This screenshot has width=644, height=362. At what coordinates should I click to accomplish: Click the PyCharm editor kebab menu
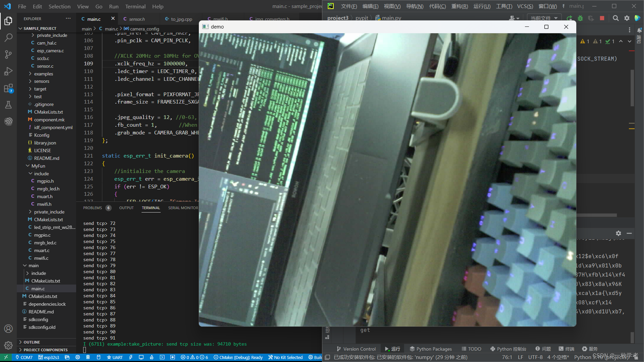click(x=630, y=30)
